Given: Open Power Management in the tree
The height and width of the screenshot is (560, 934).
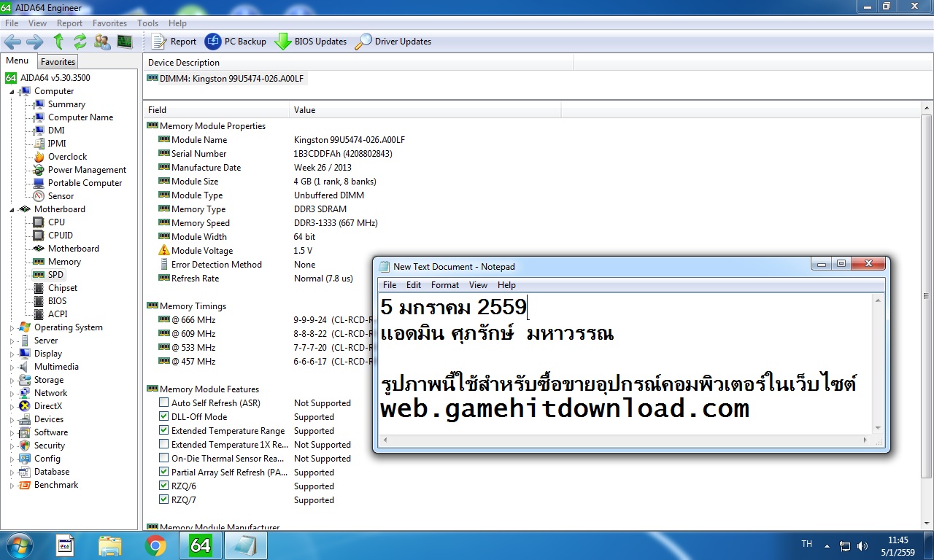Looking at the screenshot, I should (x=87, y=170).
